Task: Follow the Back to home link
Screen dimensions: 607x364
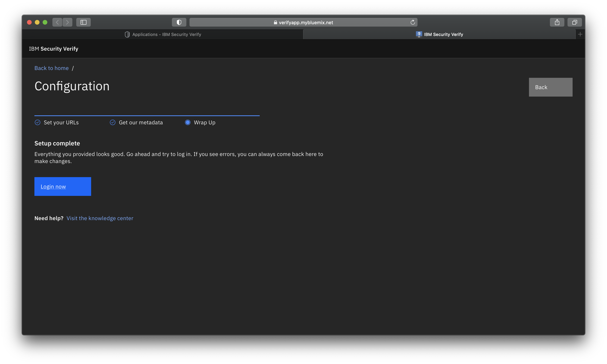Action: click(51, 68)
